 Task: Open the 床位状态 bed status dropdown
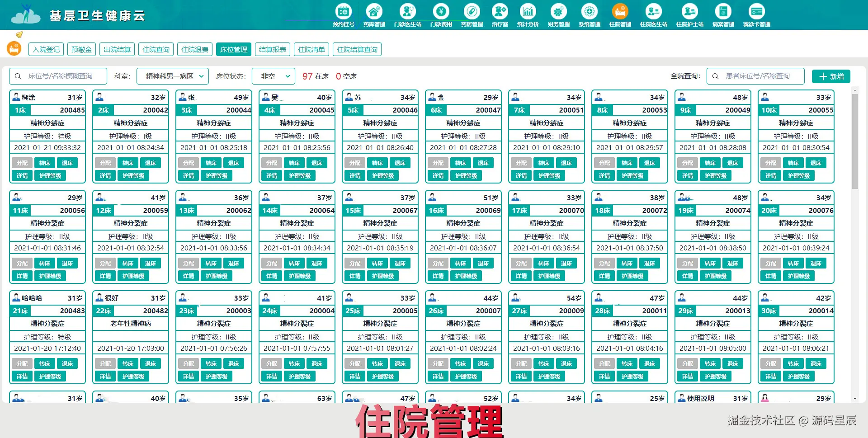point(274,76)
